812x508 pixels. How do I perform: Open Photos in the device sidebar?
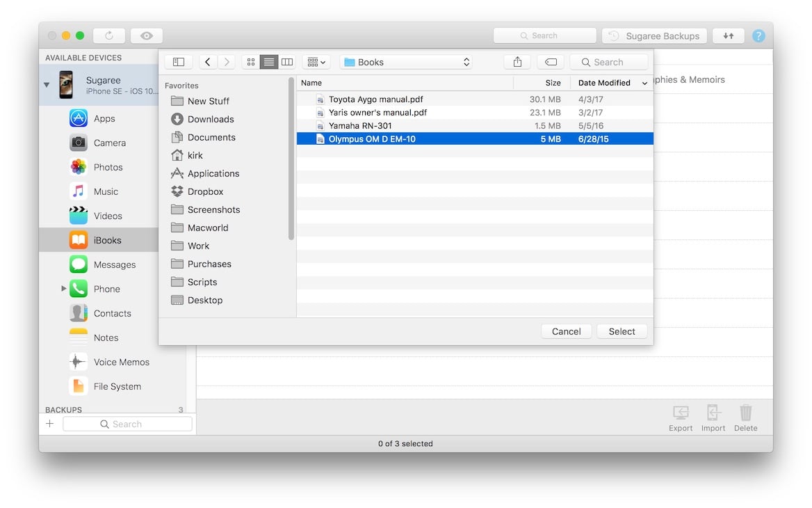(99, 168)
